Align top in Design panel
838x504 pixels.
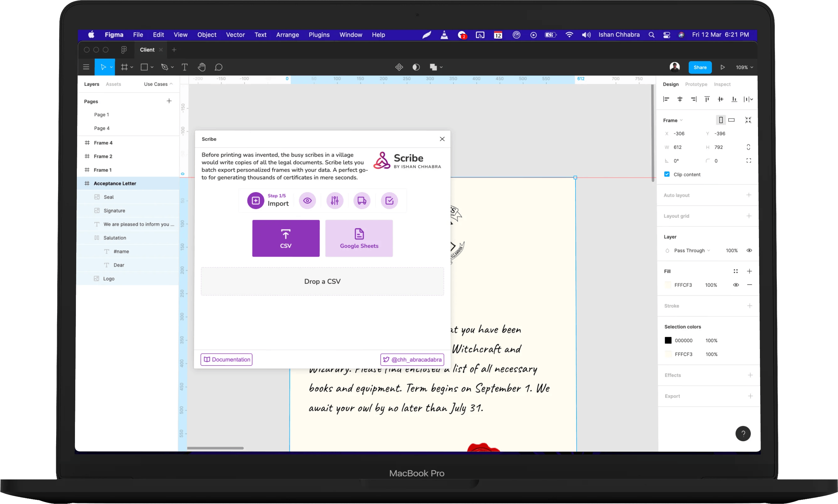tap(707, 99)
